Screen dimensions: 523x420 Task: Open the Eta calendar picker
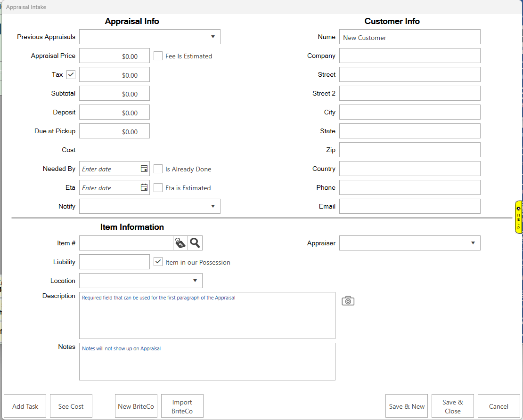coord(144,187)
